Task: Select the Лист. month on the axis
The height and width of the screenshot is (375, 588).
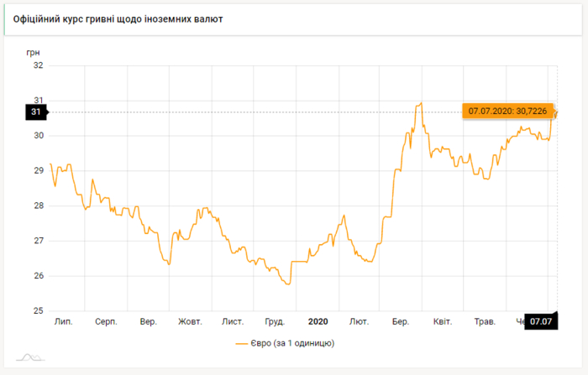Action: [x=233, y=321]
